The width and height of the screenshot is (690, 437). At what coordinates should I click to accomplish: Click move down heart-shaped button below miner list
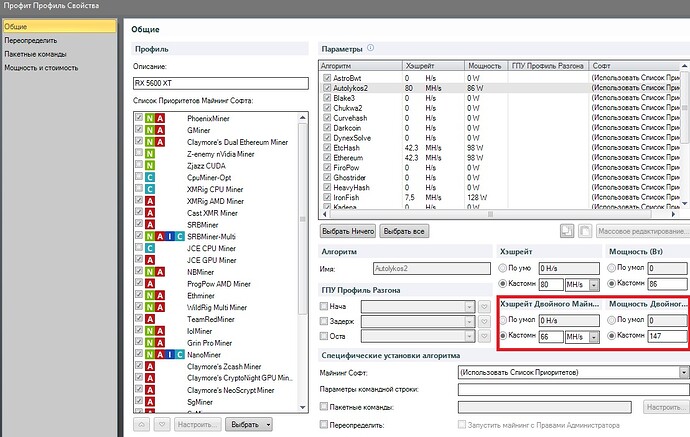[162, 424]
